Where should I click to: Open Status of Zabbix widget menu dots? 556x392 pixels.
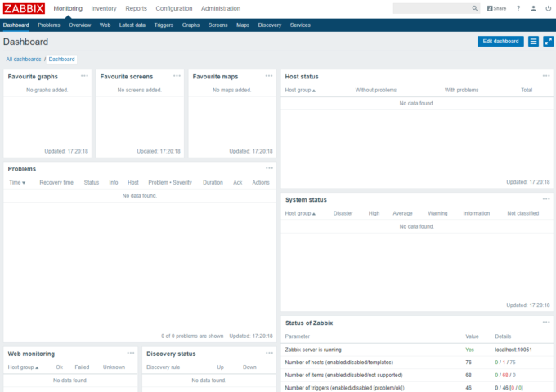[x=546, y=323]
